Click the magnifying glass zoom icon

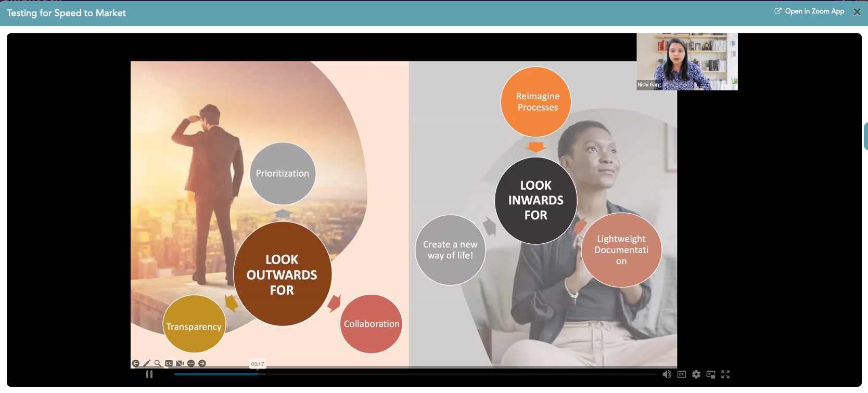(x=158, y=363)
